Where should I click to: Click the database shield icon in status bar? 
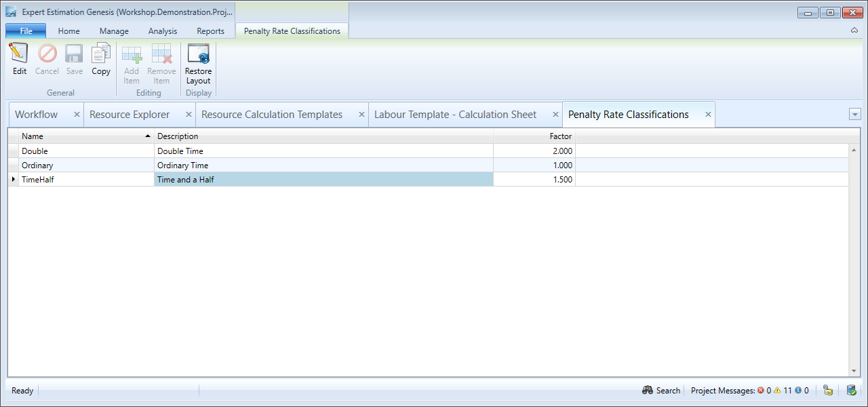coord(851,391)
